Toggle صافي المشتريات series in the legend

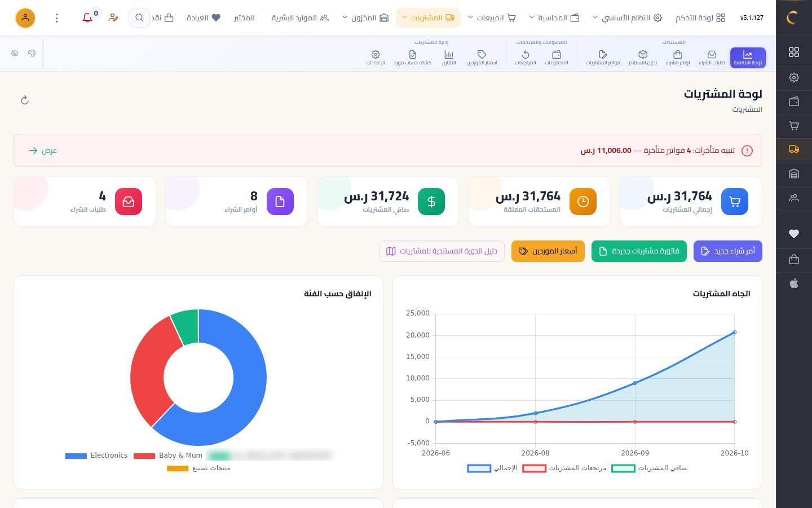point(649,468)
